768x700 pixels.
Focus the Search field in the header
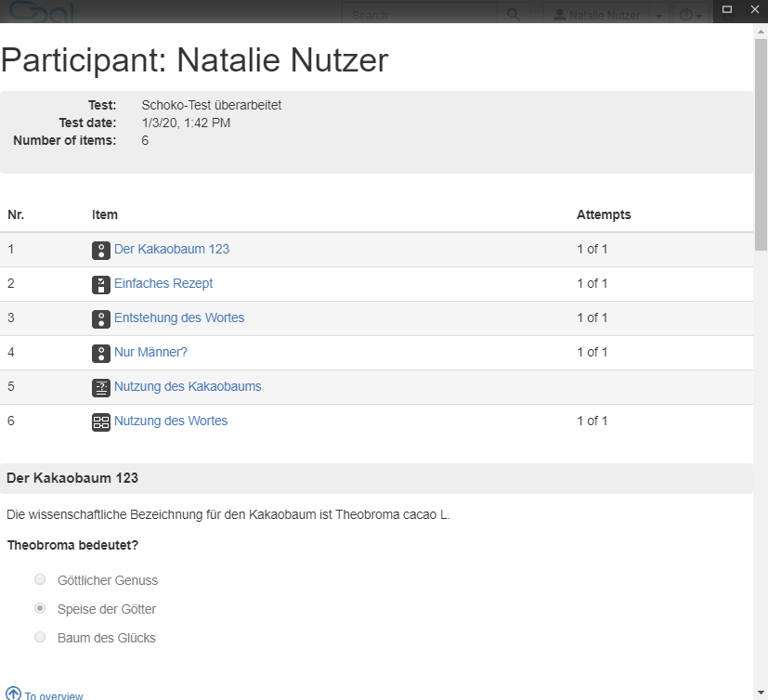click(422, 14)
